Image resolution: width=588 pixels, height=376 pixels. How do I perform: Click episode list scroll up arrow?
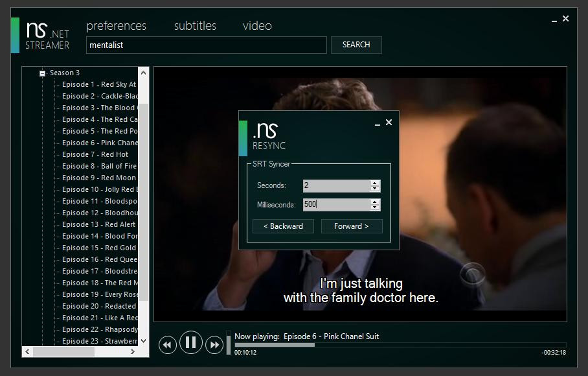tap(143, 73)
